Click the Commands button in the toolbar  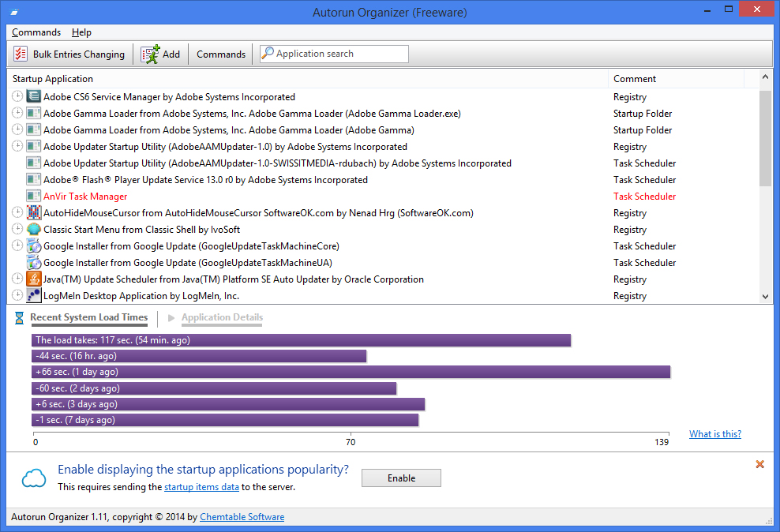[221, 54]
